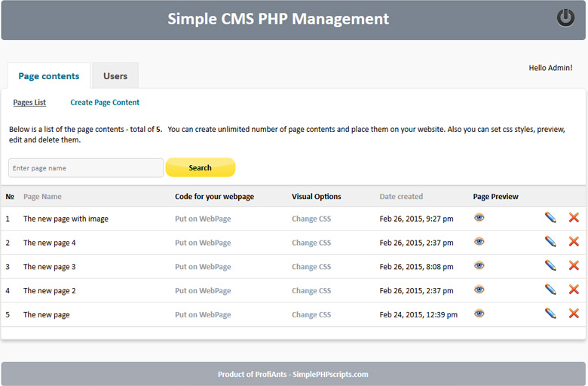This screenshot has height=386, width=588.
Task: Delete 'The new page 2' using red X
Action: pyautogui.click(x=574, y=289)
